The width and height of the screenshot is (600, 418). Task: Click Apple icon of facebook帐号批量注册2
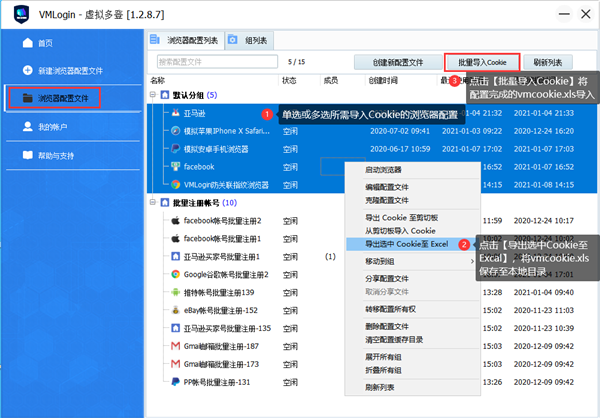coord(175,220)
